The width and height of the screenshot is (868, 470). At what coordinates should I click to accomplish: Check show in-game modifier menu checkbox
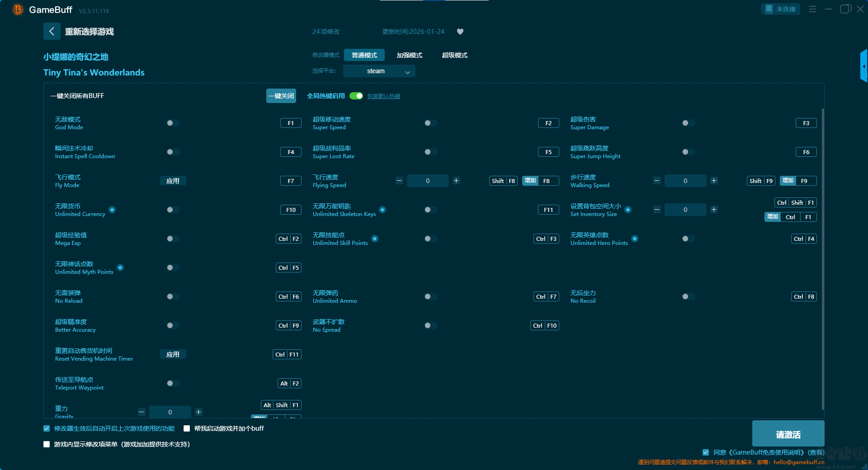(x=47, y=444)
